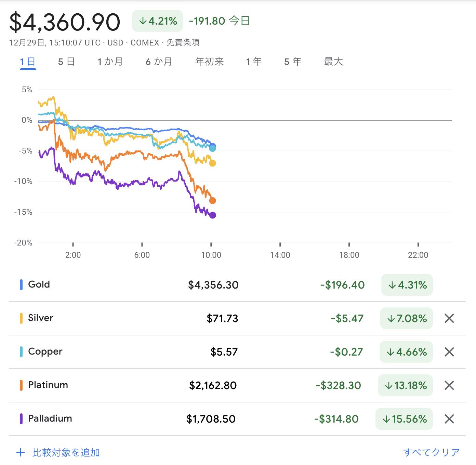Select the 1日 time range tab
The height and width of the screenshot is (465, 476).
click(28, 62)
